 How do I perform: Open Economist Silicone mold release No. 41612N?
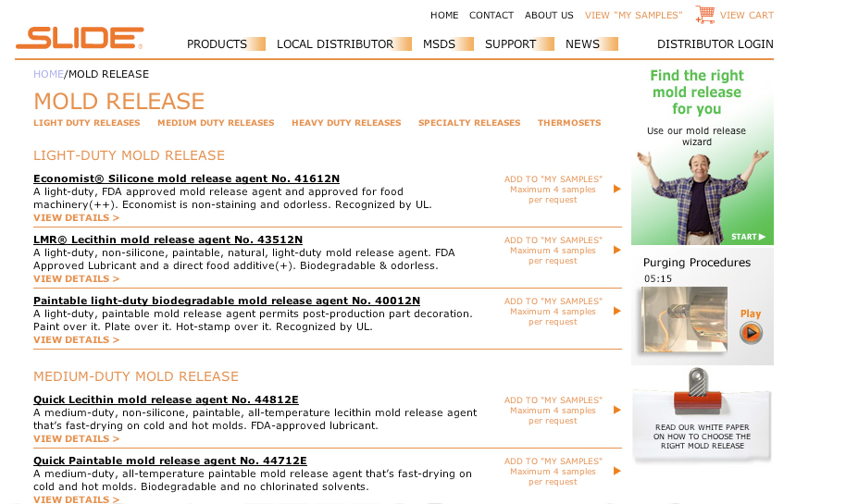186,178
